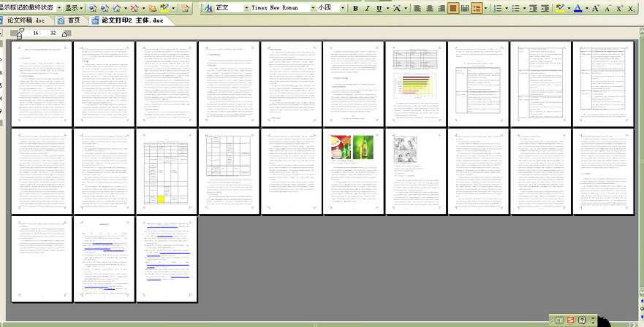
Task: Click the reject revision red X icon
Action: click(x=135, y=8)
